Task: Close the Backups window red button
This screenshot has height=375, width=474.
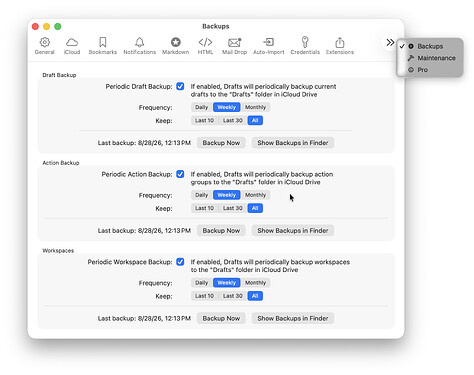Action: click(x=35, y=26)
